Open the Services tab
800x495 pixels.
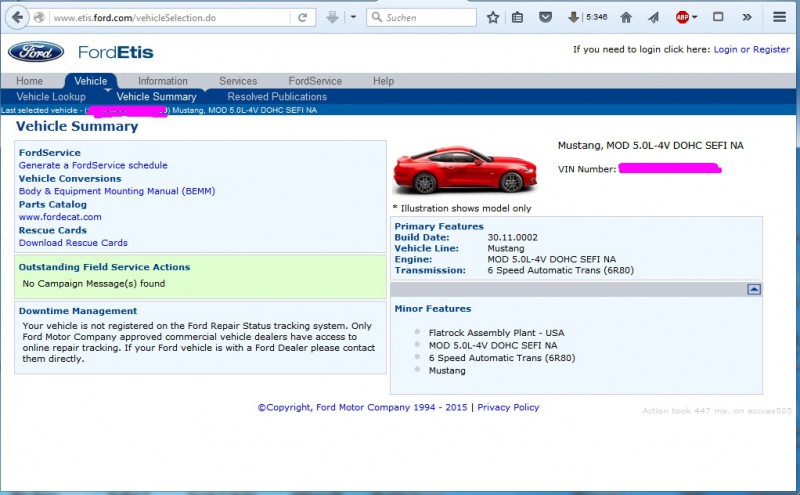pyautogui.click(x=238, y=81)
